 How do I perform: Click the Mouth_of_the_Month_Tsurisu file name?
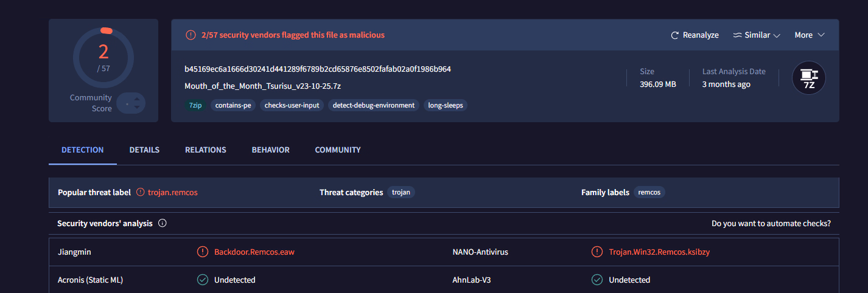click(x=262, y=86)
